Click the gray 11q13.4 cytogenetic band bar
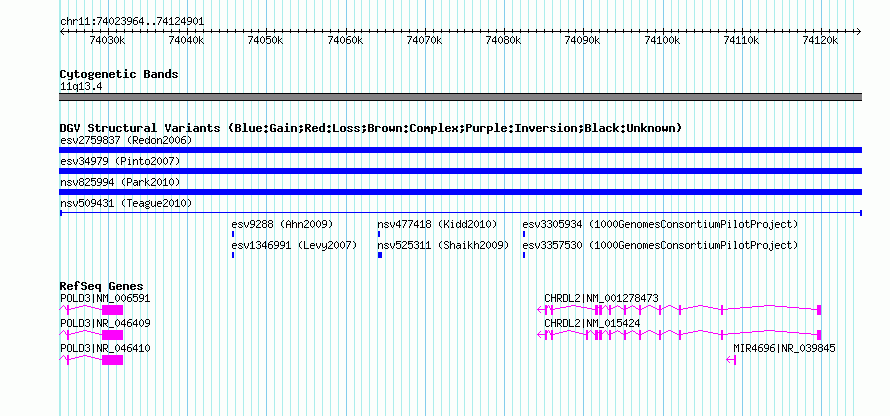The image size is (890, 416). [x=460, y=97]
